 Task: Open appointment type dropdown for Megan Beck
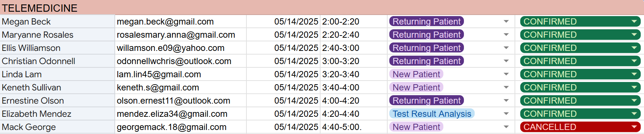point(506,22)
